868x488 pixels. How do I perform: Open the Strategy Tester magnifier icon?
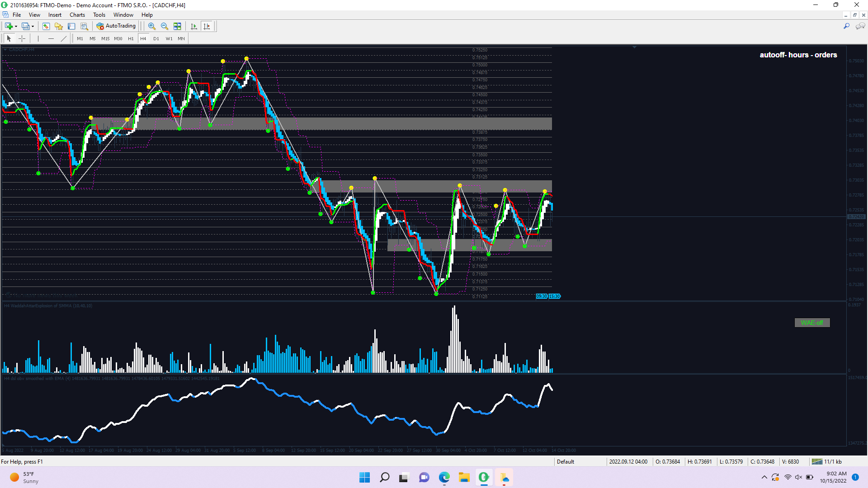84,26
